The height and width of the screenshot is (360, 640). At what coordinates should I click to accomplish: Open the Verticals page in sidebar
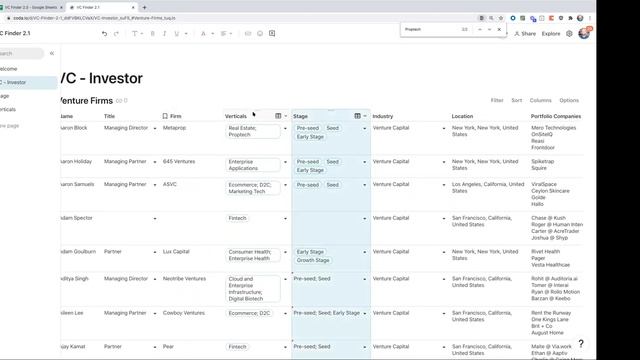click(8, 109)
